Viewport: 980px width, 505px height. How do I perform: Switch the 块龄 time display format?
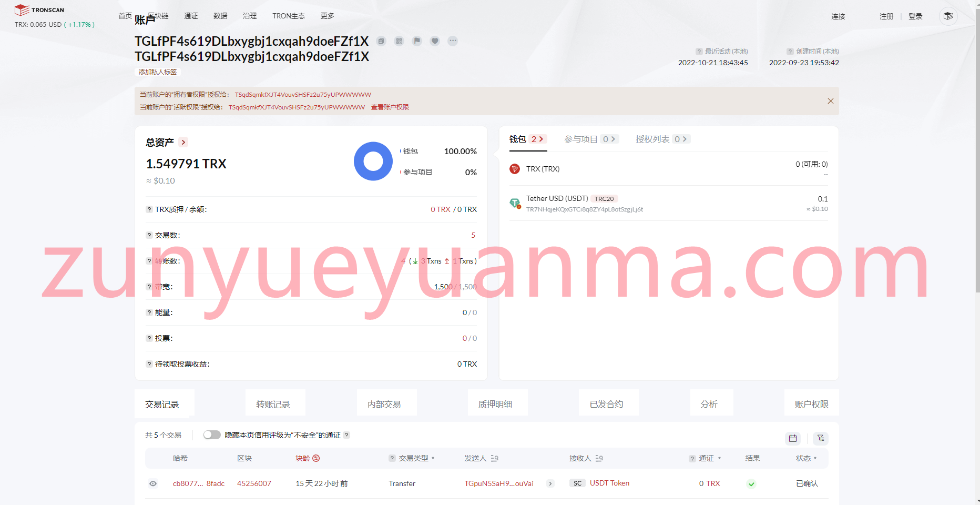point(316,458)
